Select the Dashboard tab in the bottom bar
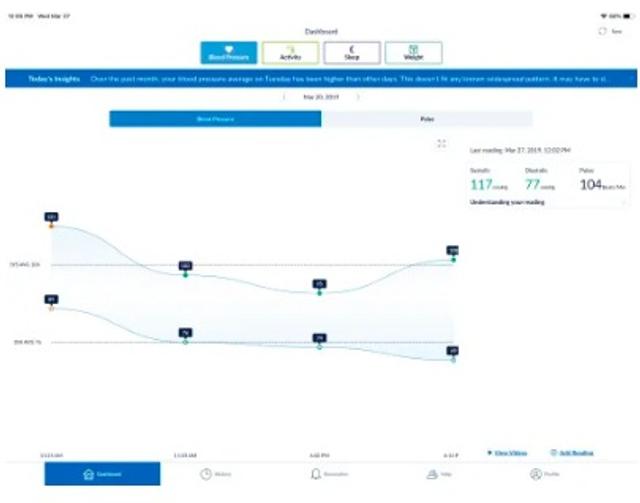640x503 pixels. click(x=102, y=474)
